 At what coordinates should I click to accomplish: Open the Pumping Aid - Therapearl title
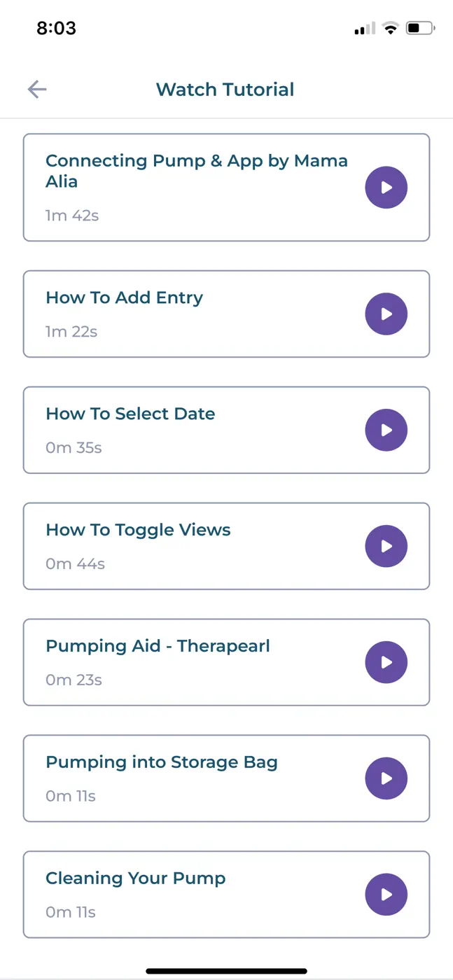pyautogui.click(x=158, y=646)
